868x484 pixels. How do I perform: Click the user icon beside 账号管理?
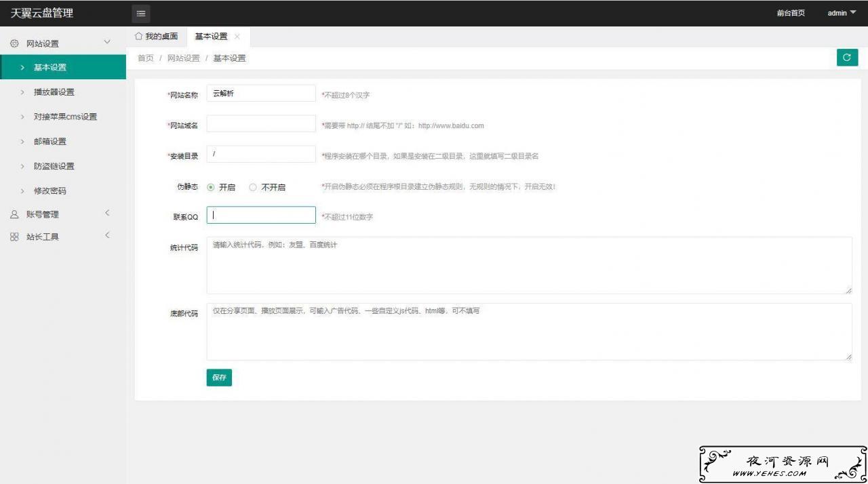click(x=14, y=214)
